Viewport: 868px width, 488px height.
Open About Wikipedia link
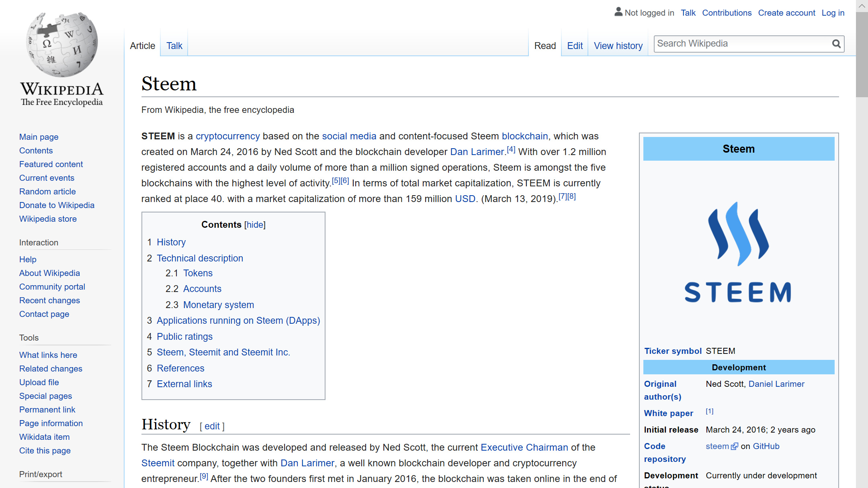point(49,273)
